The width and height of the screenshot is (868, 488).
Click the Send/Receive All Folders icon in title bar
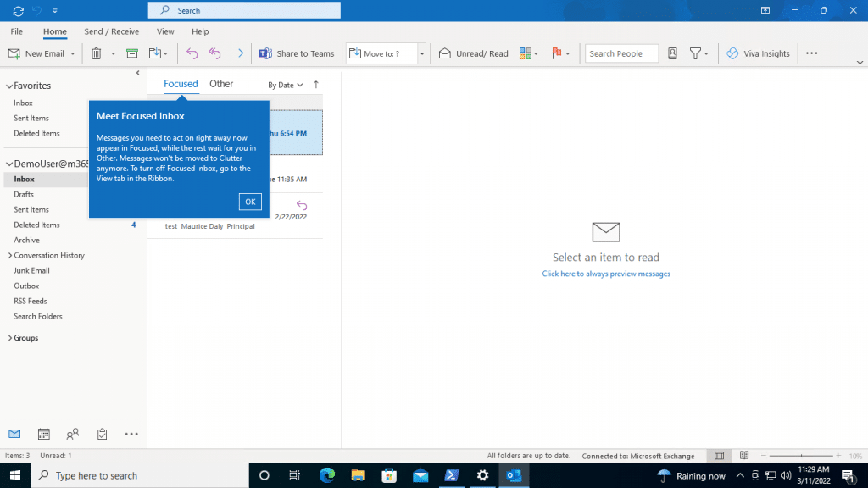click(19, 10)
